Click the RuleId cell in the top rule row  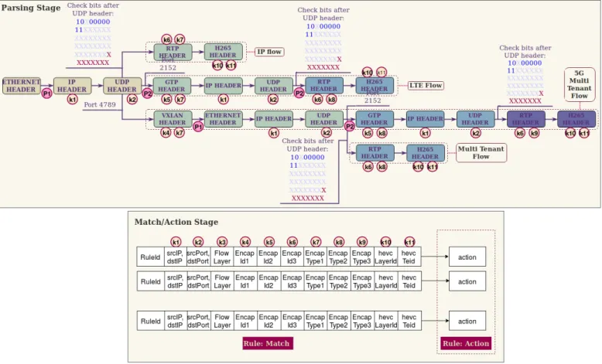point(150,257)
